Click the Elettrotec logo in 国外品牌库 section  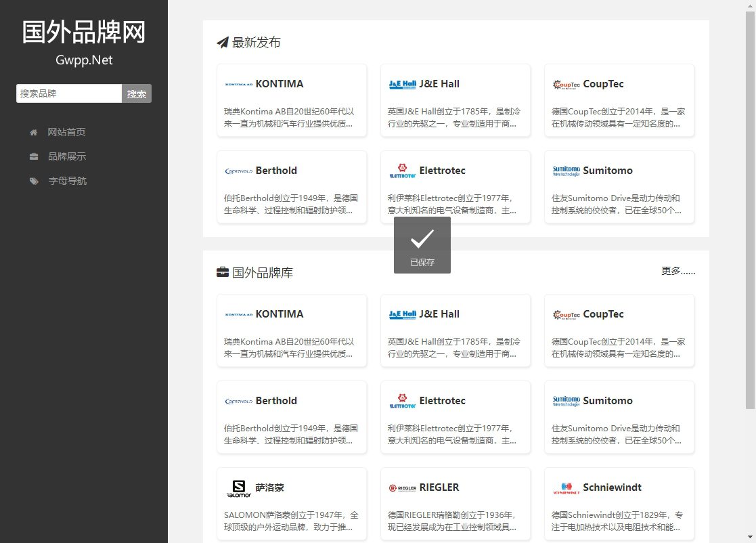tap(403, 401)
